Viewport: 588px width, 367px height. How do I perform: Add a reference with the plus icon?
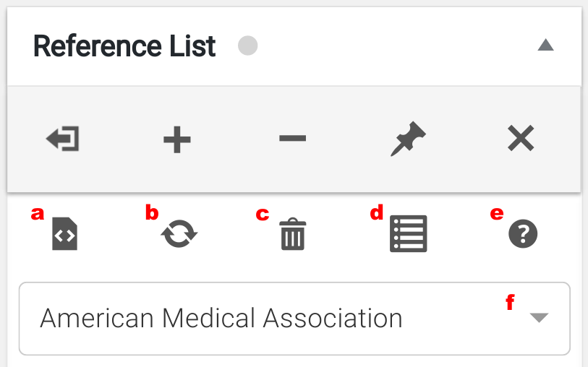[x=176, y=139]
